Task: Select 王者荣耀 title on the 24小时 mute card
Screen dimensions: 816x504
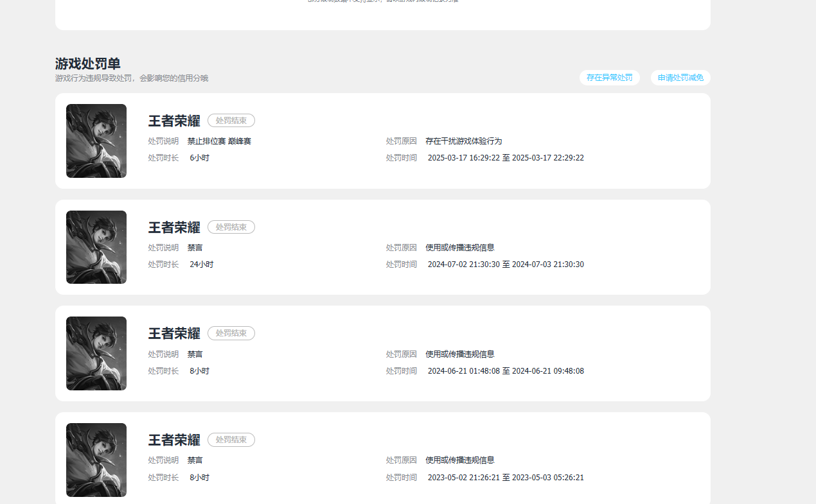Action: click(174, 227)
